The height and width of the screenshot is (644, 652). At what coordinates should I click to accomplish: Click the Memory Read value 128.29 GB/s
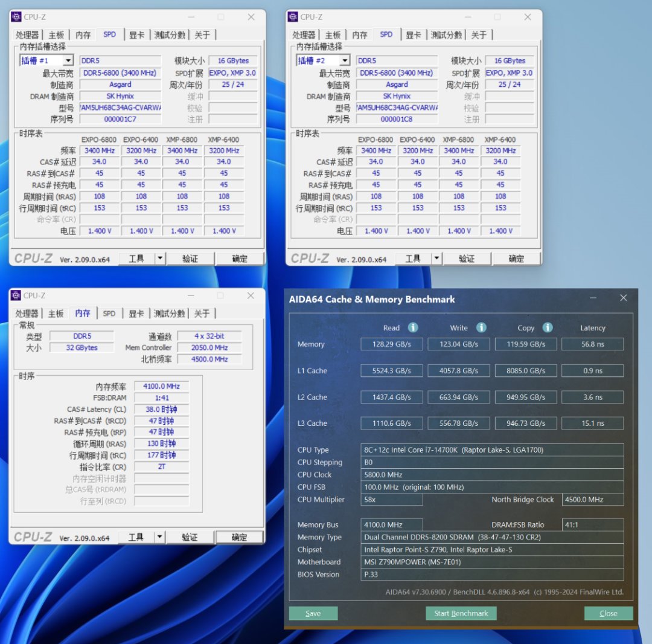[x=392, y=344]
